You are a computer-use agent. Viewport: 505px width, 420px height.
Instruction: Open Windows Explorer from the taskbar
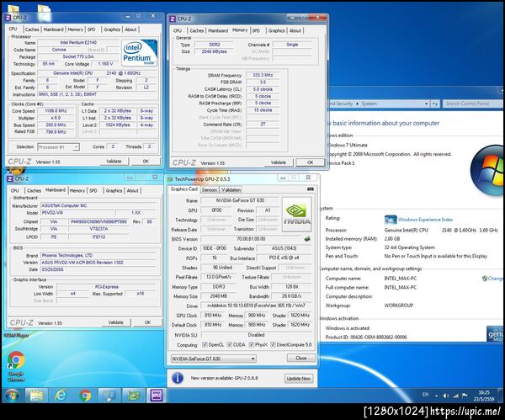tap(36, 396)
